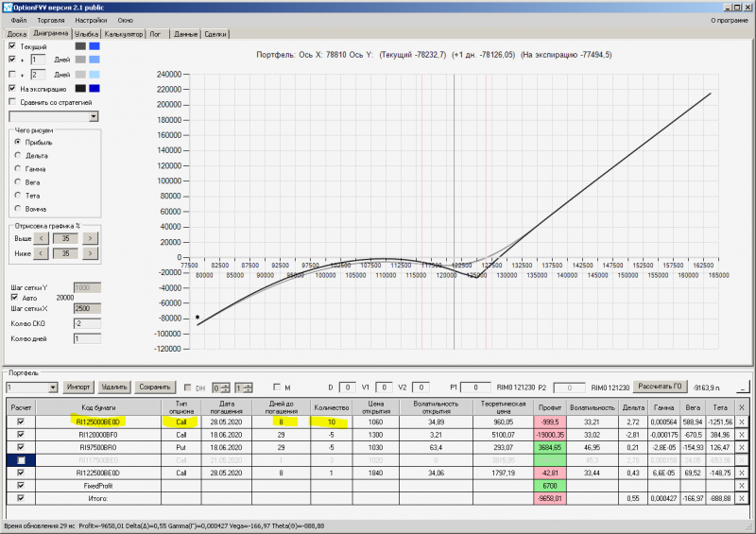Check the disabled RI117500BE0 row checkbox
756x534 pixels.
coord(21,460)
